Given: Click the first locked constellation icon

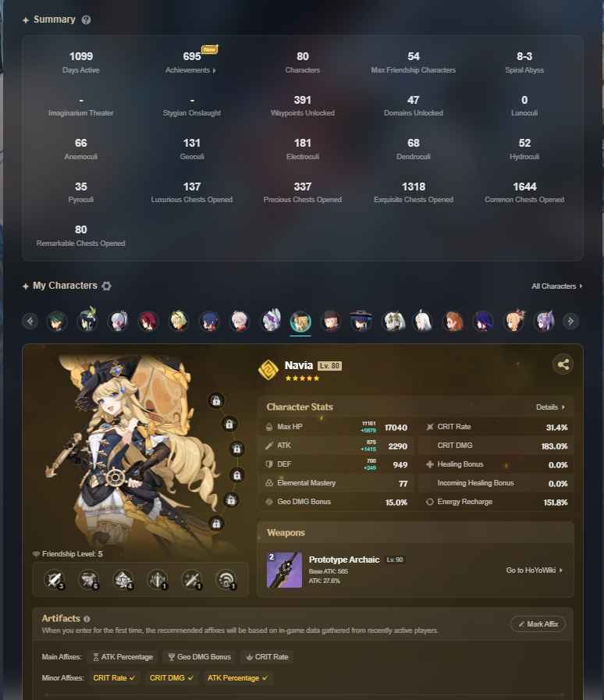Looking at the screenshot, I should pyautogui.click(x=216, y=400).
